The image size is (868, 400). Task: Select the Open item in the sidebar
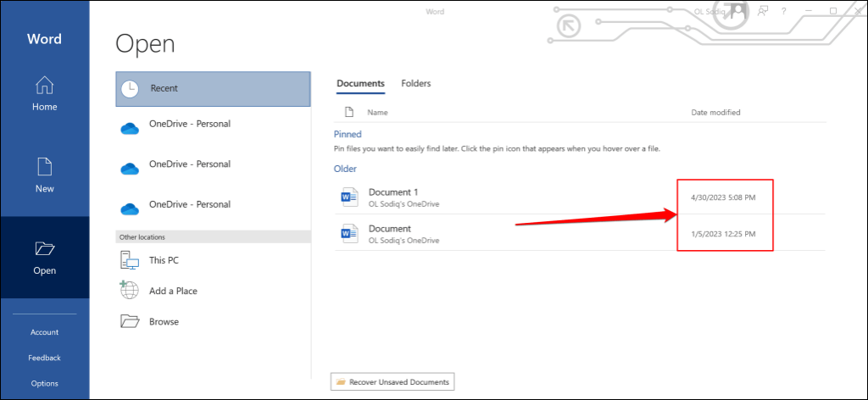pyautogui.click(x=44, y=258)
